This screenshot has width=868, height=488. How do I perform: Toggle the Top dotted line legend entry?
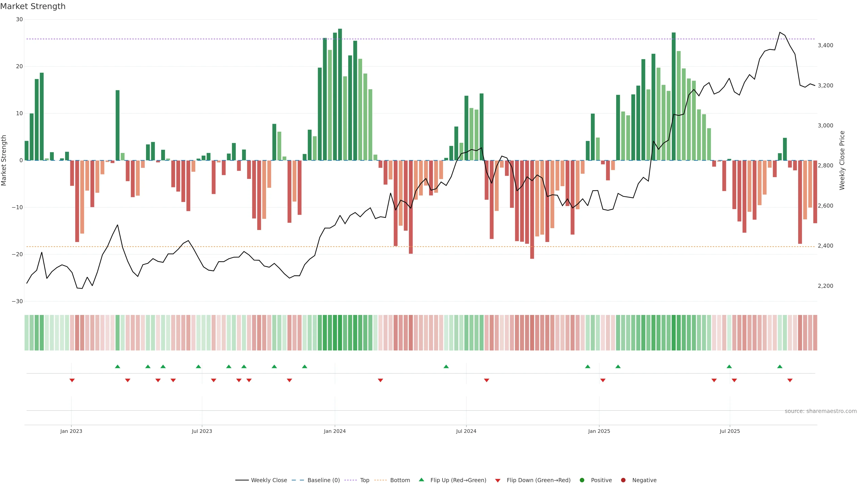(x=364, y=480)
